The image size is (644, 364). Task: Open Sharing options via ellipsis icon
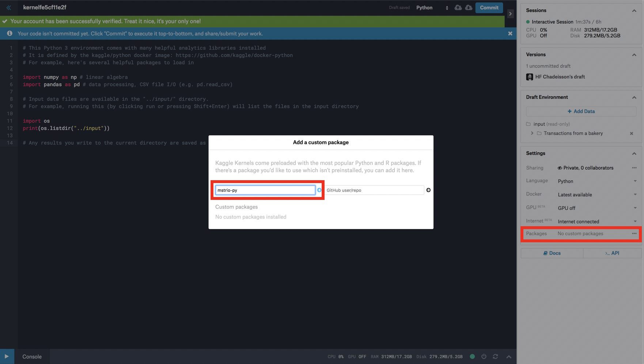pyautogui.click(x=634, y=168)
